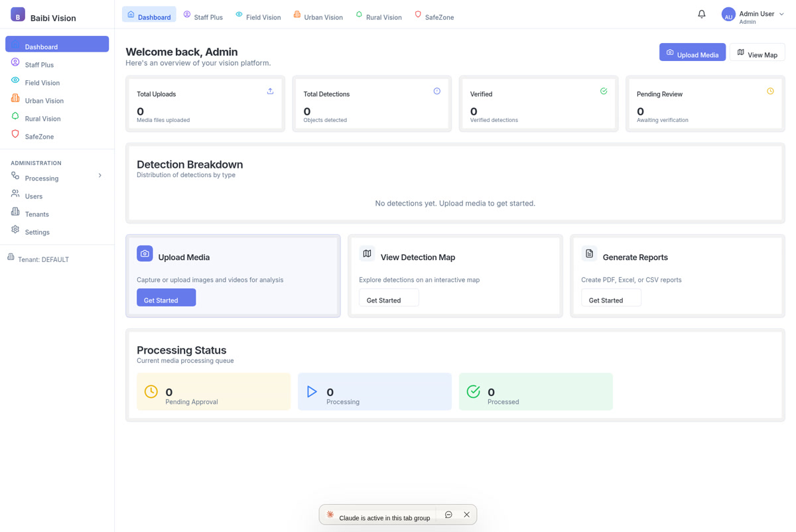Click the camera icon on Upload Media card

point(145,253)
